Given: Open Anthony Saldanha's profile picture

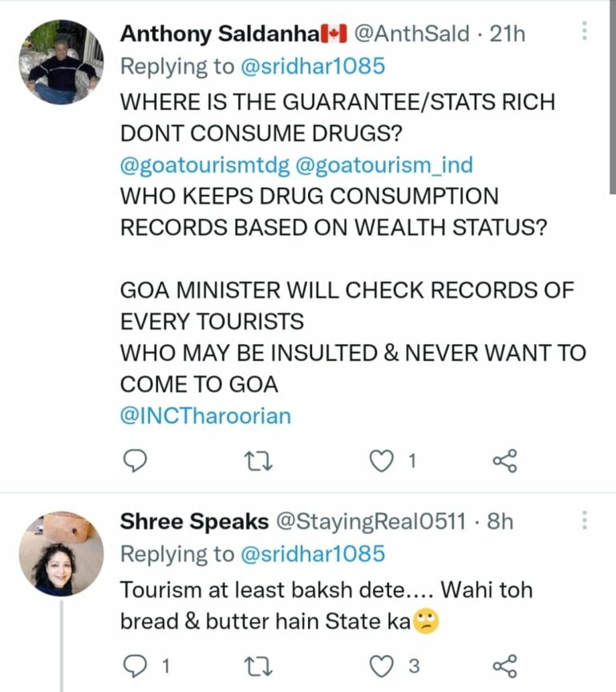Looking at the screenshot, I should click(x=61, y=63).
